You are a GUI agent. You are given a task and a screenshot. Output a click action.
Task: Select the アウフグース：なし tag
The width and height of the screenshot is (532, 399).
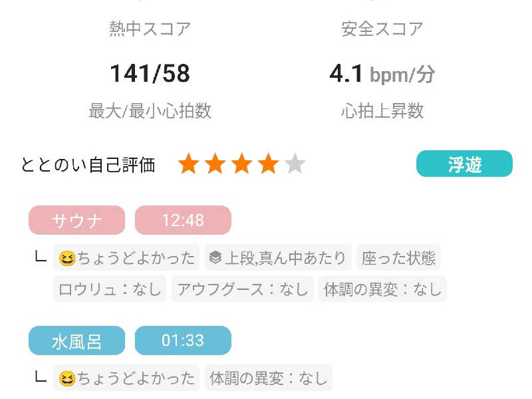coord(242,289)
